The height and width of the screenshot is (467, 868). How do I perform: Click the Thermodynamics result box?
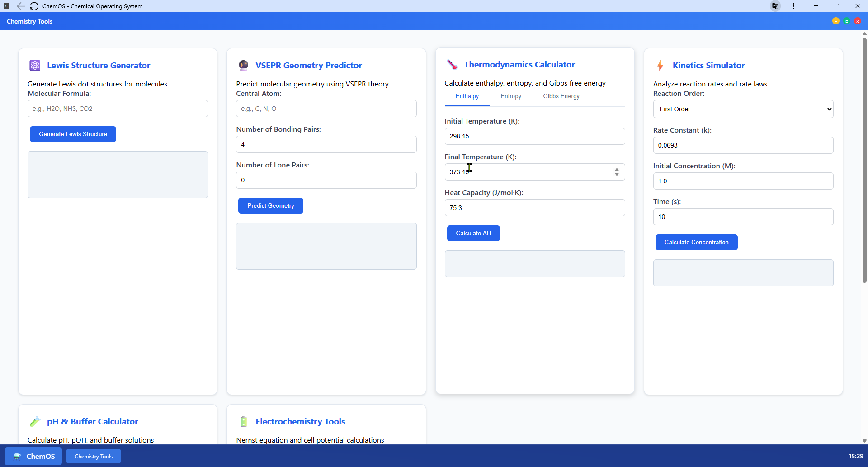[x=535, y=264]
